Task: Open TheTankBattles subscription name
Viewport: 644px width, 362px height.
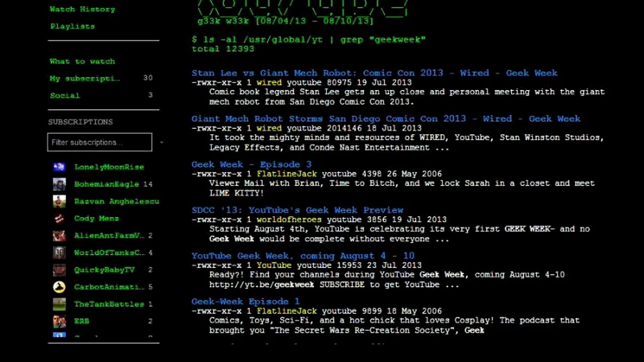Action: 109,304
